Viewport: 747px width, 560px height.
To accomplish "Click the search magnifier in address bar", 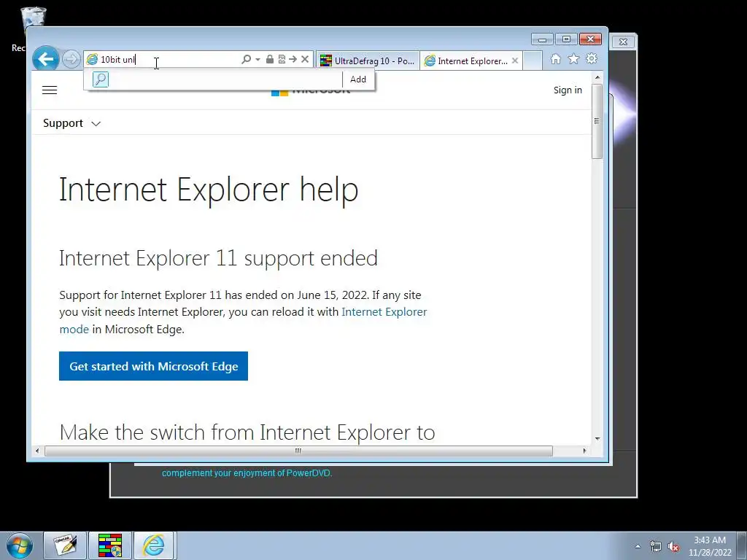I will tap(247, 59).
